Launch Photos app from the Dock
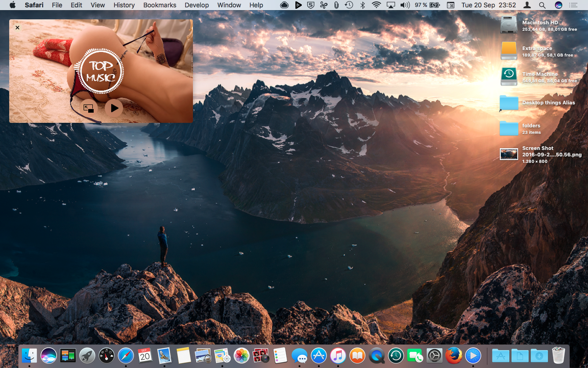 pos(242,355)
